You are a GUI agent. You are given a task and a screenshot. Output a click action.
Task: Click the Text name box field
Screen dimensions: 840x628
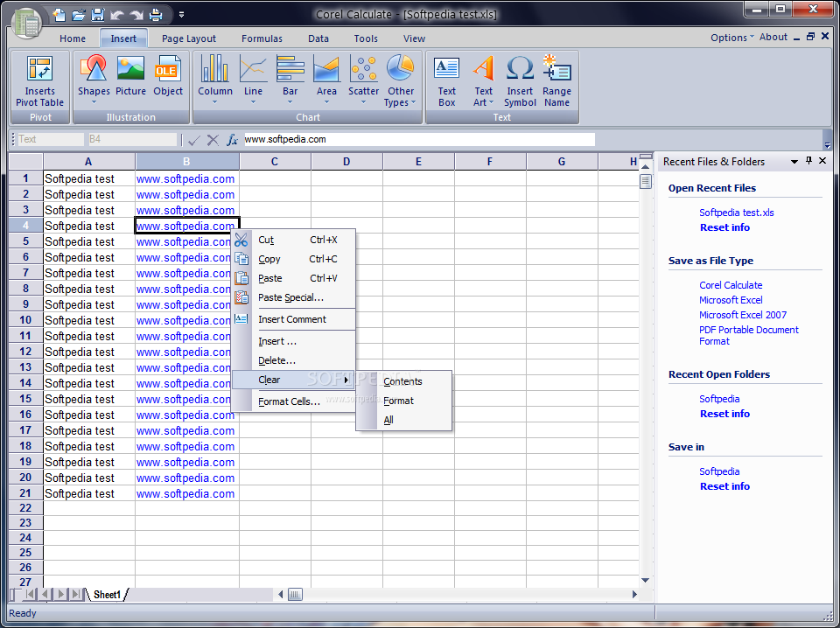point(51,139)
